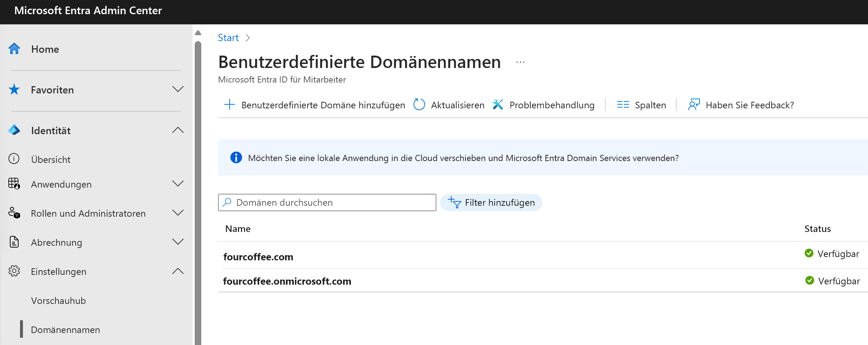Click the Aktualisieren button
The height and width of the screenshot is (345, 868).
[449, 105]
